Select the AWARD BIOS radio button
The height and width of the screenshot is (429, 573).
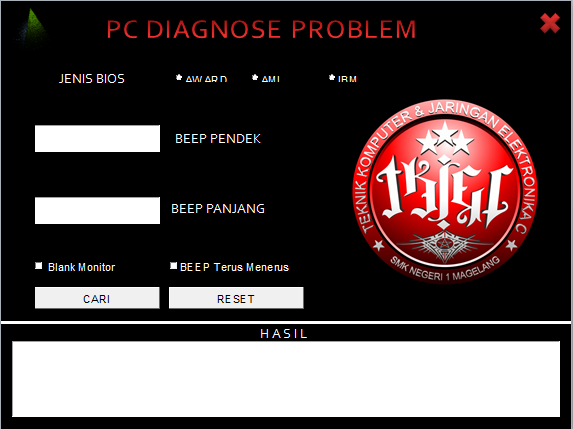pyautogui.click(x=179, y=77)
